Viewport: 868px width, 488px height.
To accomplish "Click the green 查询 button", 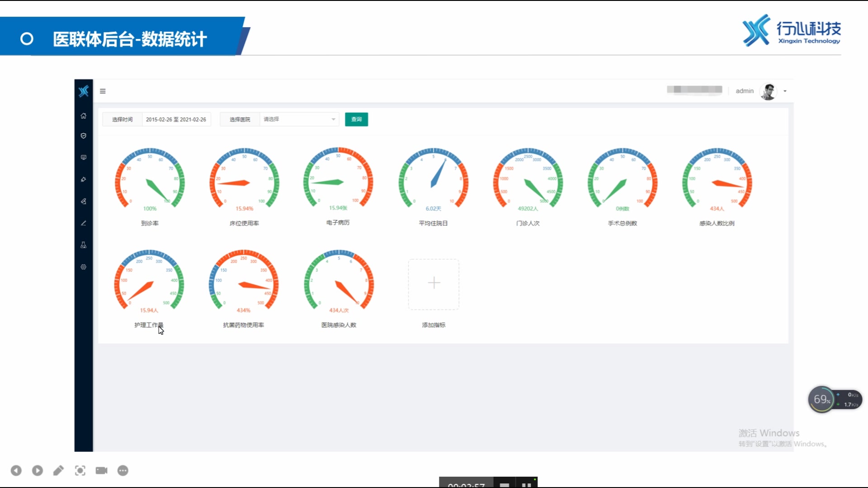I will [x=356, y=119].
